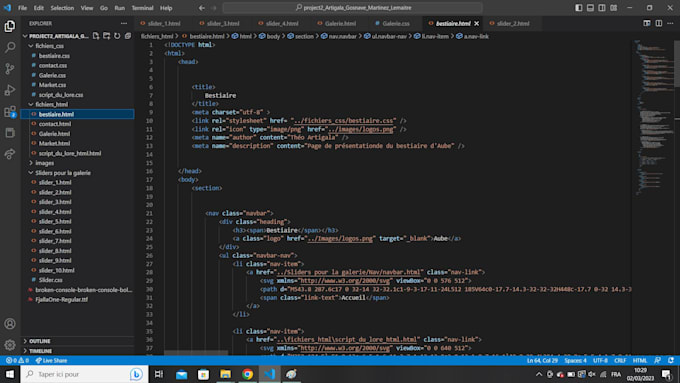Click Spaces: 4 indentation setting
Image resolution: width=680 pixels, height=383 pixels.
575,360
